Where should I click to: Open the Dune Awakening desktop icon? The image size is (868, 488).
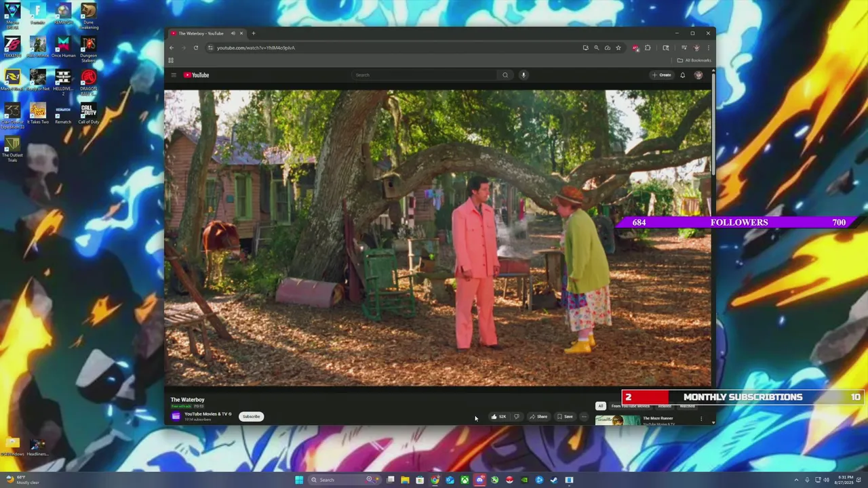point(88,16)
